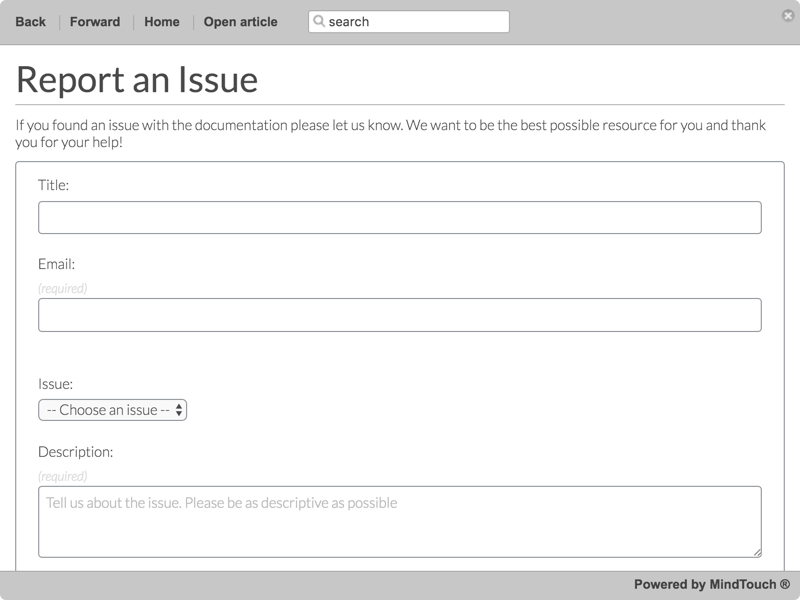Go to Home in the top bar
Screen dimensions: 800x600
tap(163, 20)
